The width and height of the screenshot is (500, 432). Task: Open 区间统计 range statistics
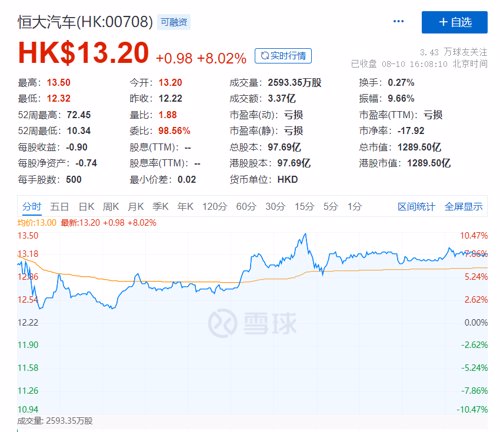coord(416,207)
